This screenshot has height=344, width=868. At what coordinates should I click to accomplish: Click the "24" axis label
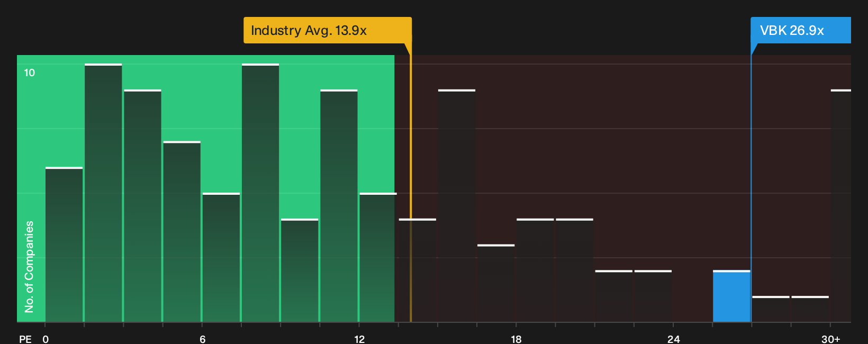click(673, 339)
